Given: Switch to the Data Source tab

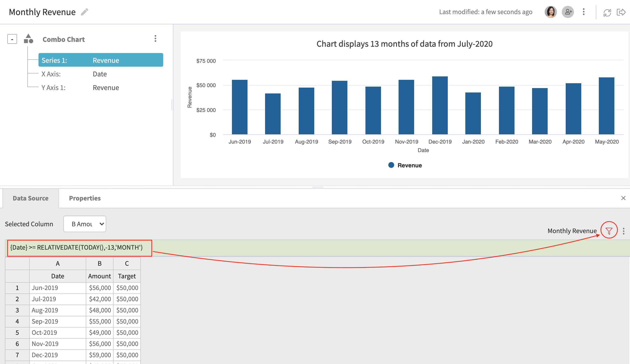Looking at the screenshot, I should 30,198.
